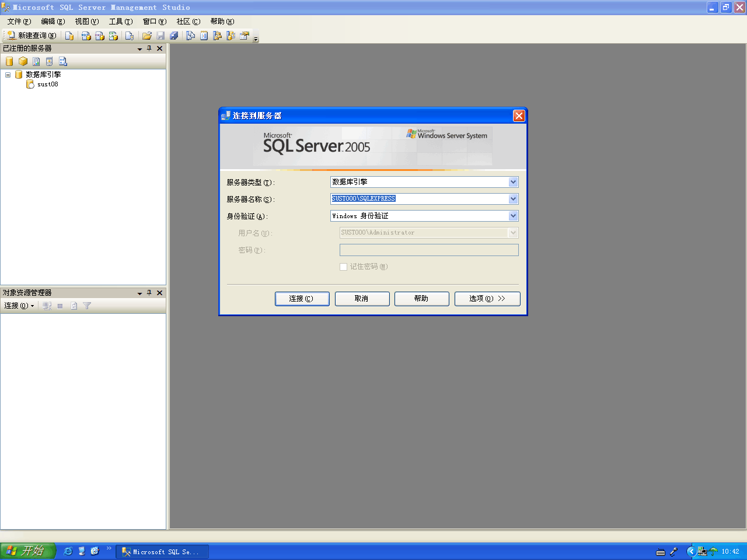Click the Microsoft SQL Se... taskbar button
This screenshot has height=560, width=747.
tap(162, 552)
